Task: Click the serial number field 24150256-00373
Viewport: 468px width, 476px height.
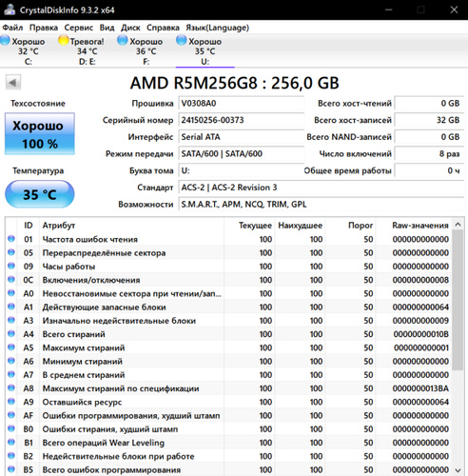Action: tap(242, 120)
